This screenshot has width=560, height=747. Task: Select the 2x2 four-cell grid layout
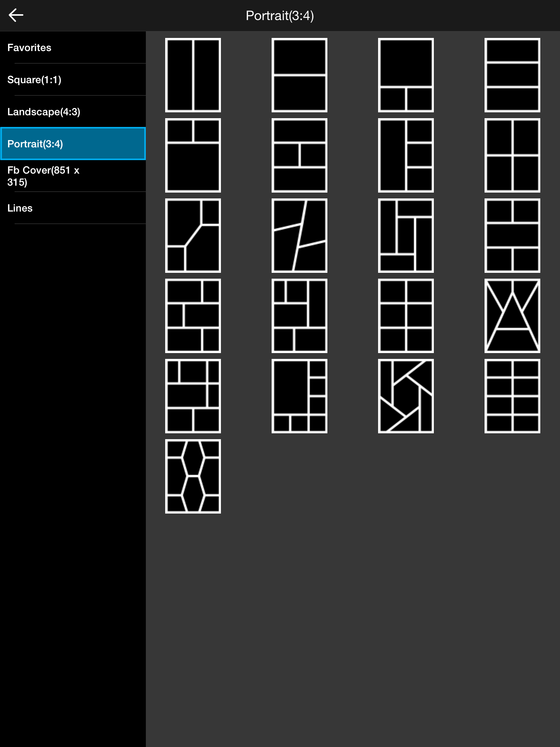click(x=512, y=155)
